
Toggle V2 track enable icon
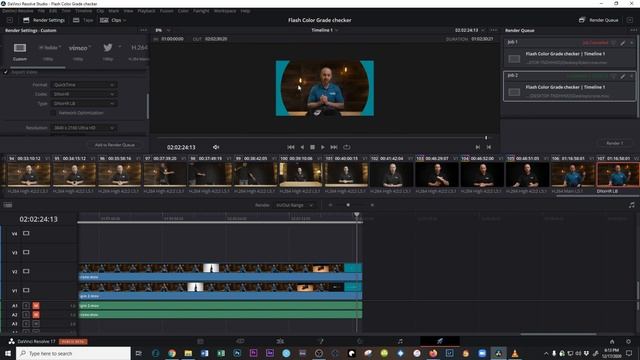[x=26, y=271]
